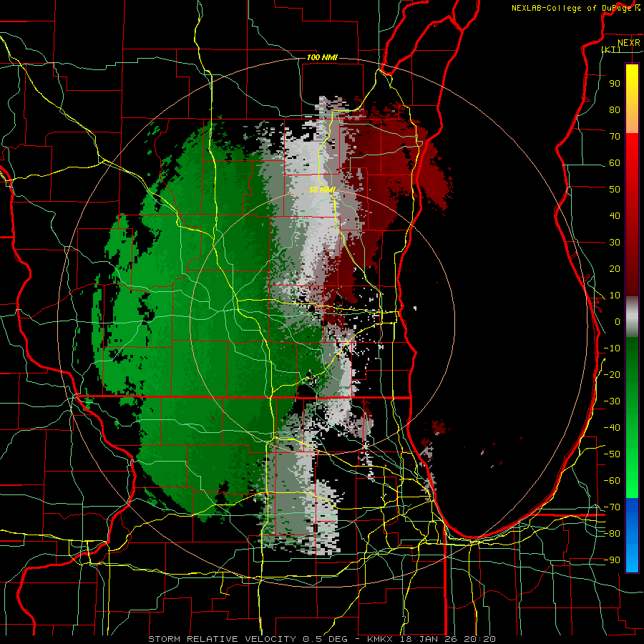Pick the yellow segment at the scale top

[x=632, y=99]
